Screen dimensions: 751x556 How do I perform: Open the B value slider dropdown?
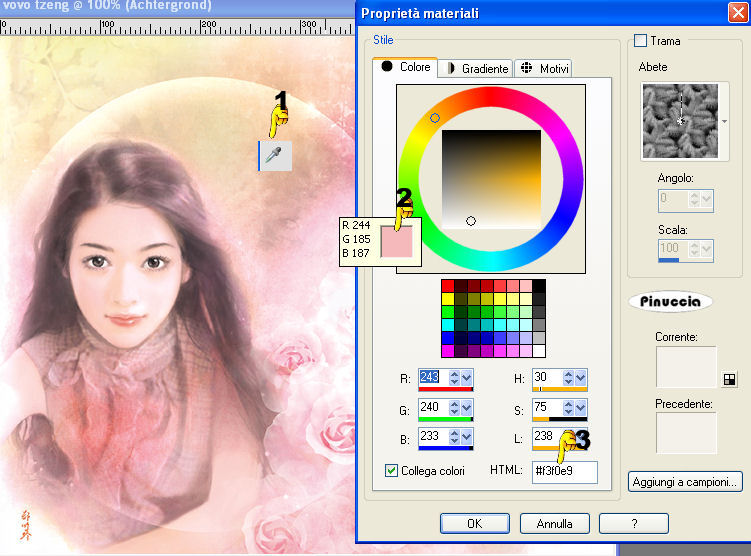coord(467,437)
